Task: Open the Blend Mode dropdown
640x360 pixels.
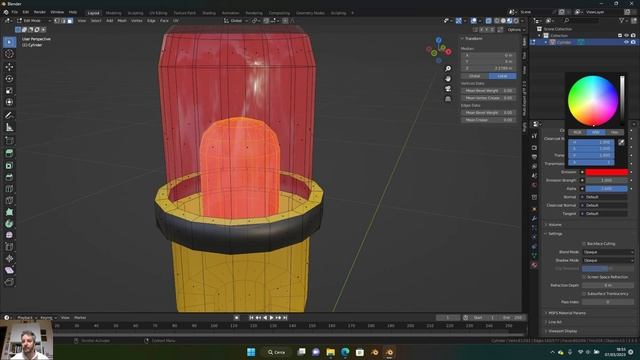Action: pos(608,252)
